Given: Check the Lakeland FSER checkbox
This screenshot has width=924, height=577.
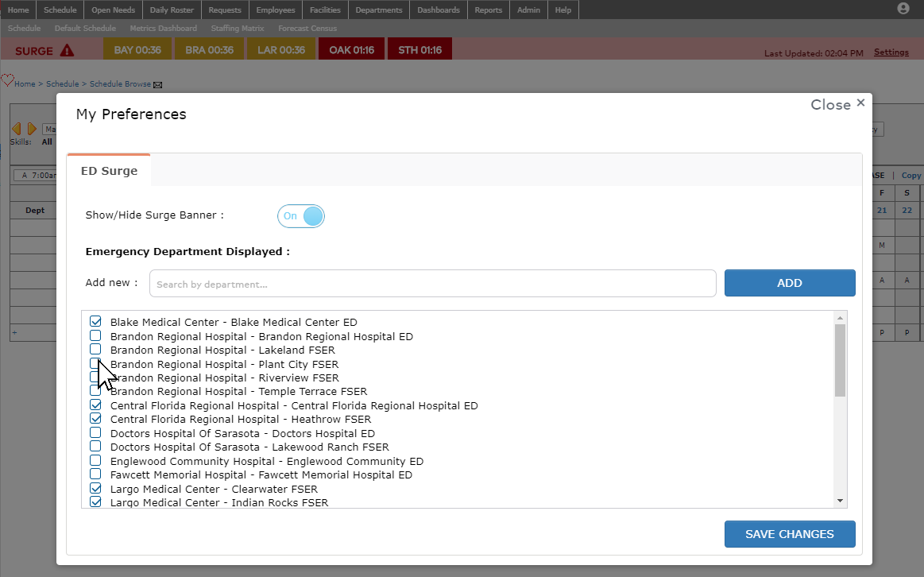Looking at the screenshot, I should [x=95, y=350].
